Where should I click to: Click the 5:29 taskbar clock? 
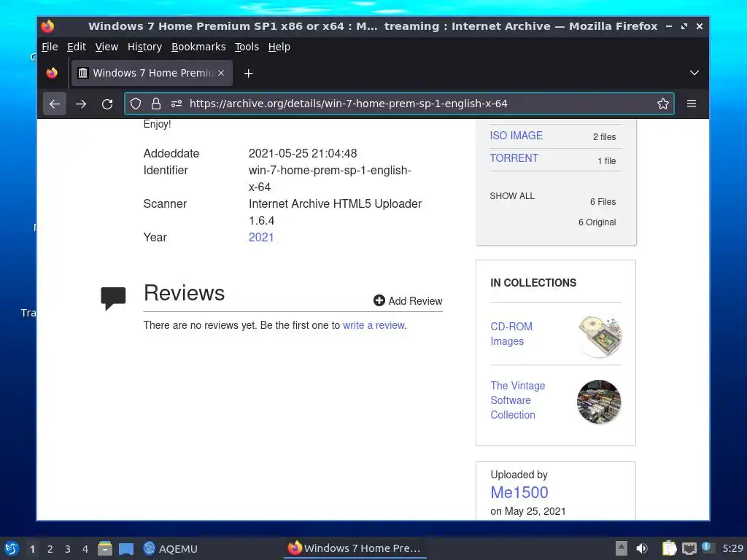click(x=732, y=548)
